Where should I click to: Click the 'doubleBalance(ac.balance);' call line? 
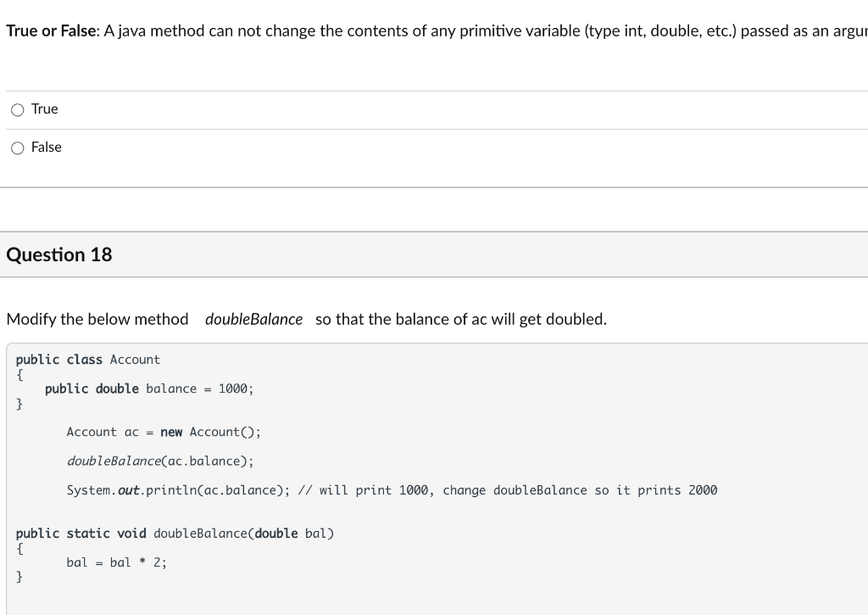(160, 461)
